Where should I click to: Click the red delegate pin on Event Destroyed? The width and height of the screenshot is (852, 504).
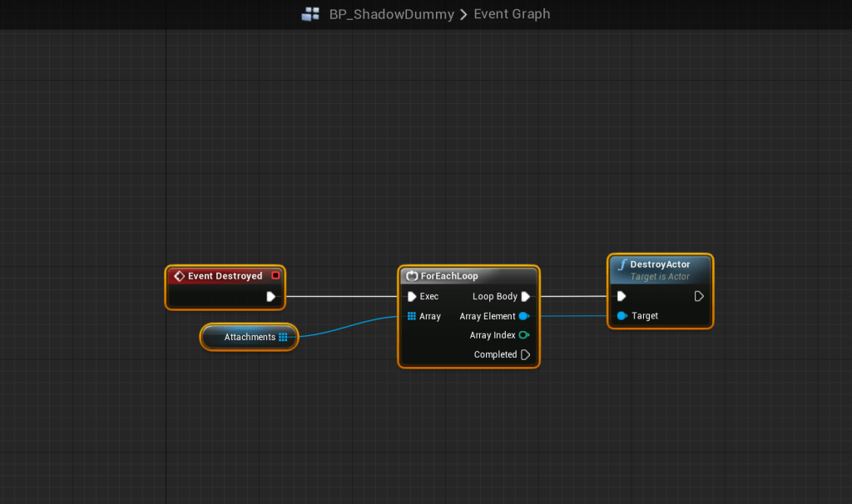(x=275, y=276)
